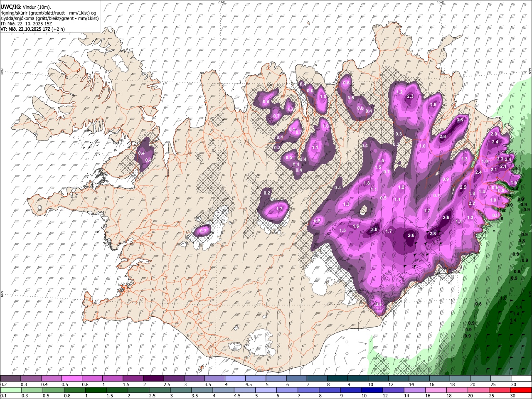Select deep blue rain swatch between 10 and 12
The height and width of the screenshot is (399, 532).
[x=372, y=390]
